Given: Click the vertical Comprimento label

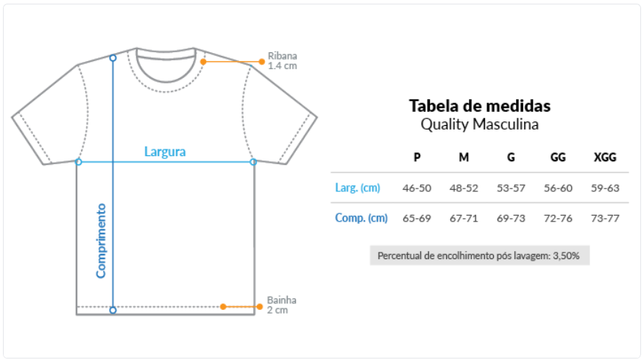Looking at the screenshot, I should point(101,241).
